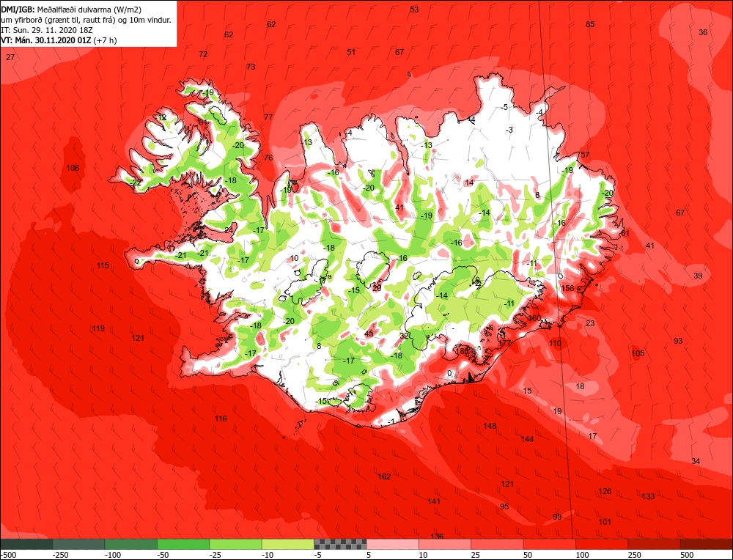Pick the legend swatch between -100 and -50

tap(131, 544)
